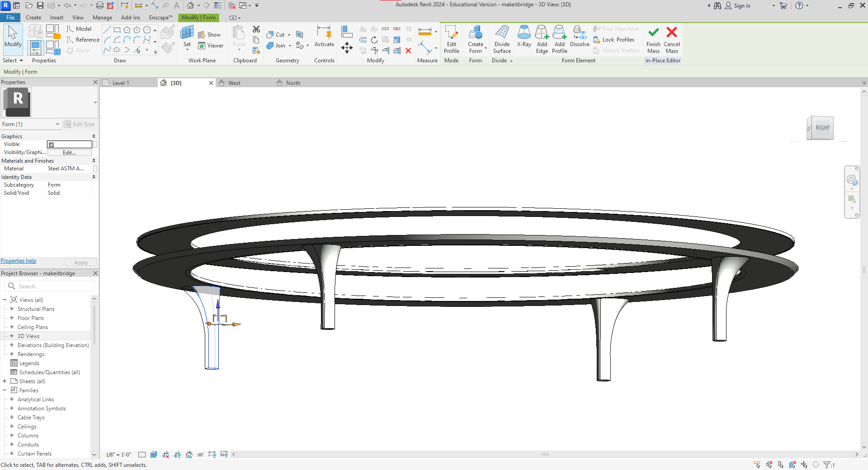Switch to the Level 1 view tab
The image size is (868, 470).
(121, 83)
